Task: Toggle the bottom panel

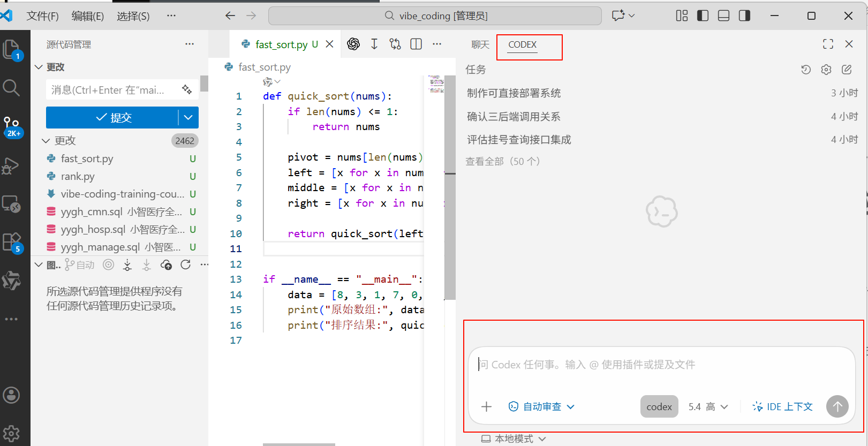Action: click(724, 16)
